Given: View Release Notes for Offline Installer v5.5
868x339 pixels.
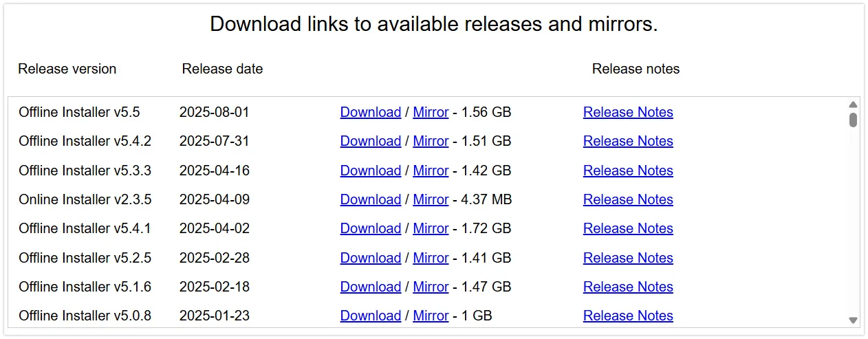Looking at the screenshot, I should click(628, 112).
